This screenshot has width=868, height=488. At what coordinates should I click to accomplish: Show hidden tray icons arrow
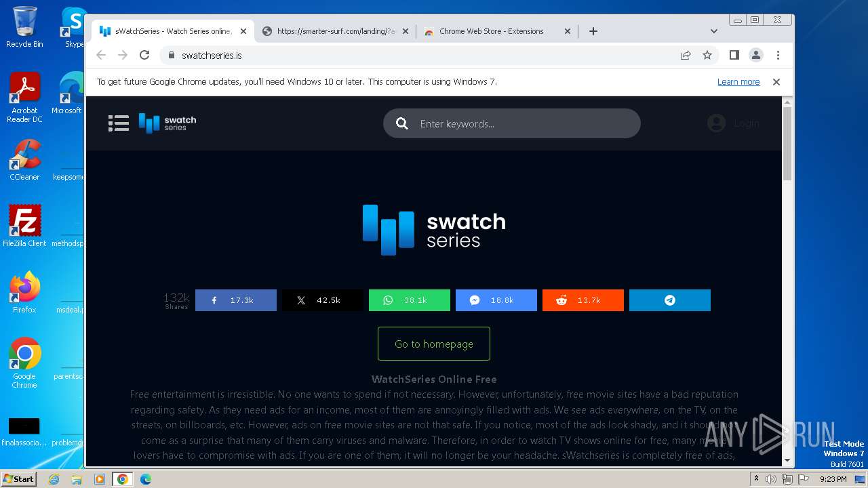pos(756,479)
